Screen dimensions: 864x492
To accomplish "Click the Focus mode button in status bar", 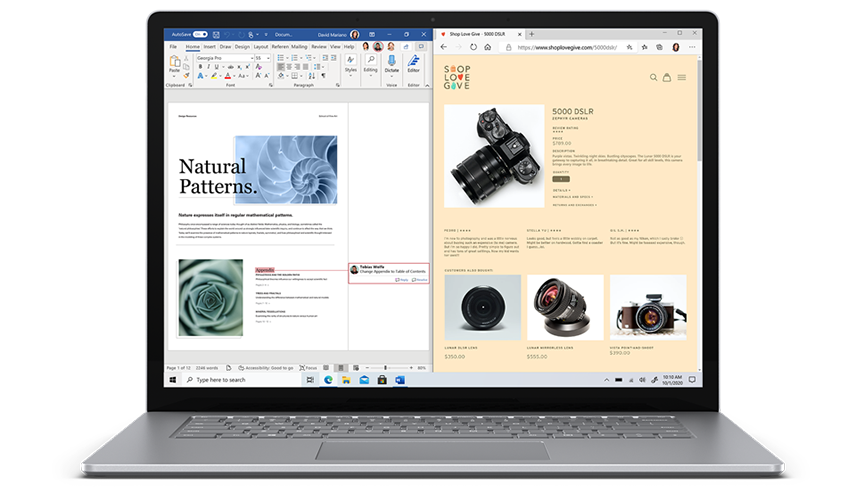I will pos(308,367).
